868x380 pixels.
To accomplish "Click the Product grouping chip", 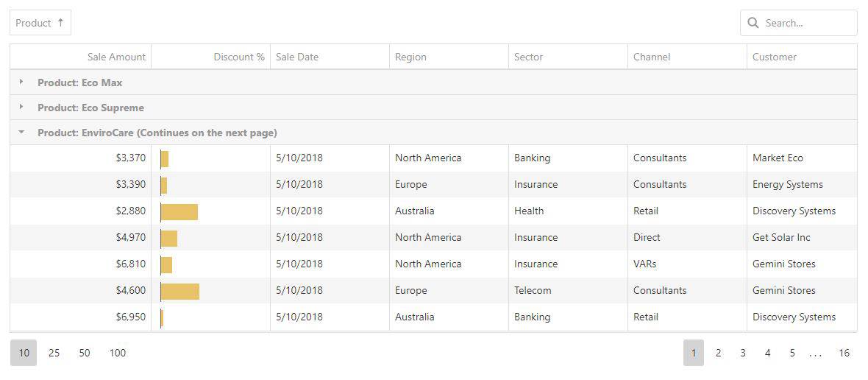I will click(40, 23).
